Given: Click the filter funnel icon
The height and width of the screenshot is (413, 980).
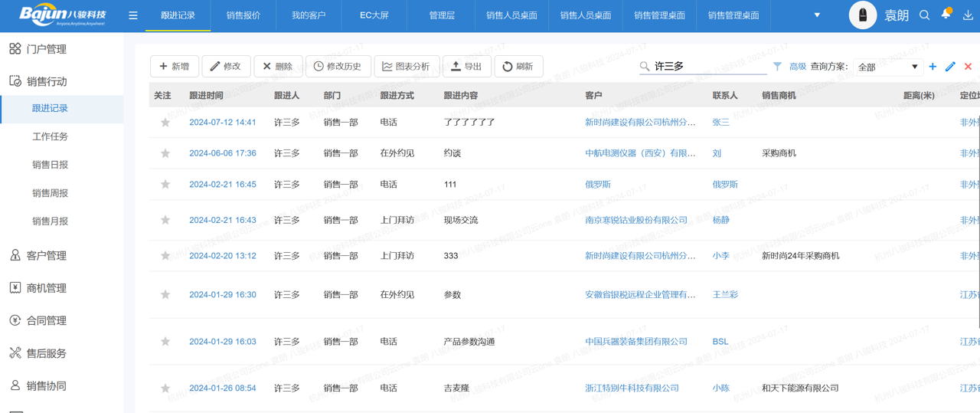Looking at the screenshot, I should [777, 67].
